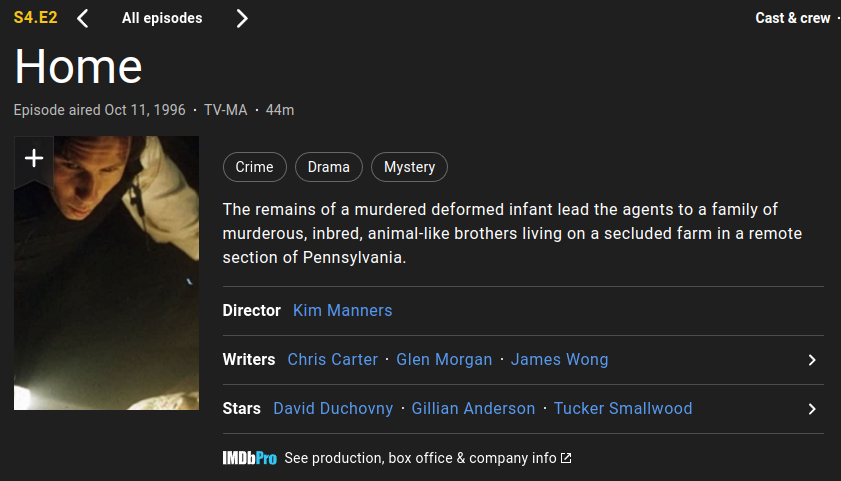Screen dimensions: 841x481
Task: Select the Mystery genre chip
Action: tap(409, 167)
